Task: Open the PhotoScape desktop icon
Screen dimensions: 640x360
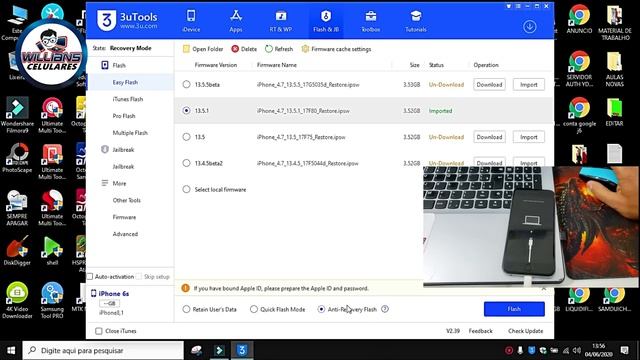Action: tap(17, 158)
